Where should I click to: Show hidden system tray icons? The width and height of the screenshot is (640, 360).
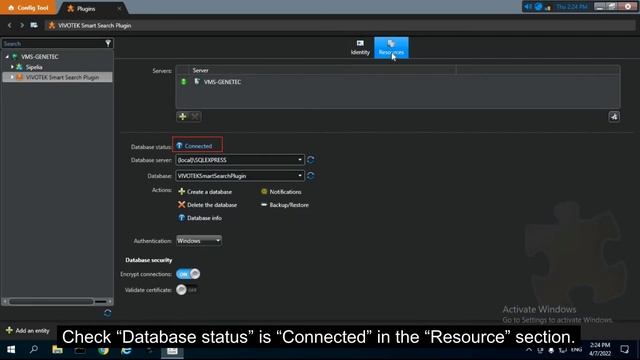pos(529,350)
